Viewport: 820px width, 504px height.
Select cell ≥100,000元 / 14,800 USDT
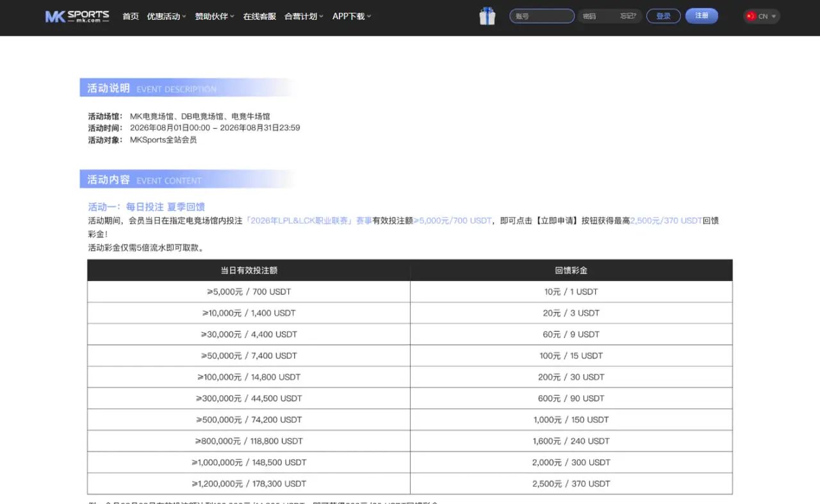[x=249, y=377]
